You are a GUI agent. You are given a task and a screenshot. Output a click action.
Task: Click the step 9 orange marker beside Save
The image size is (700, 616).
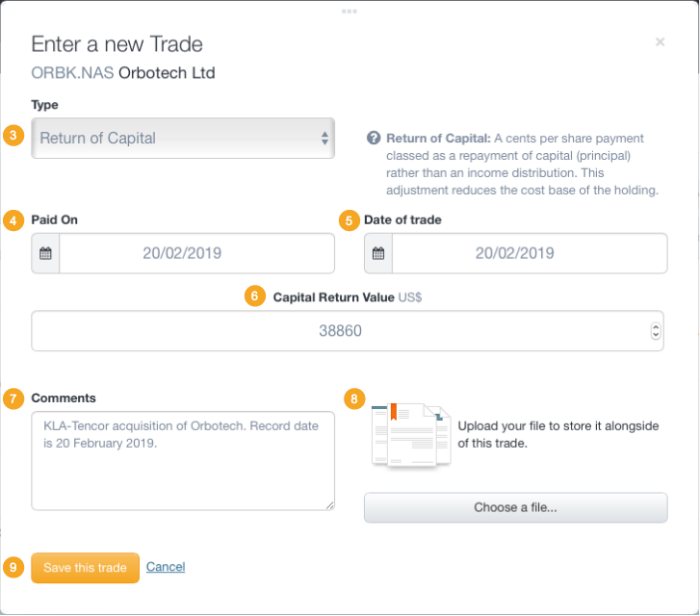(13, 567)
